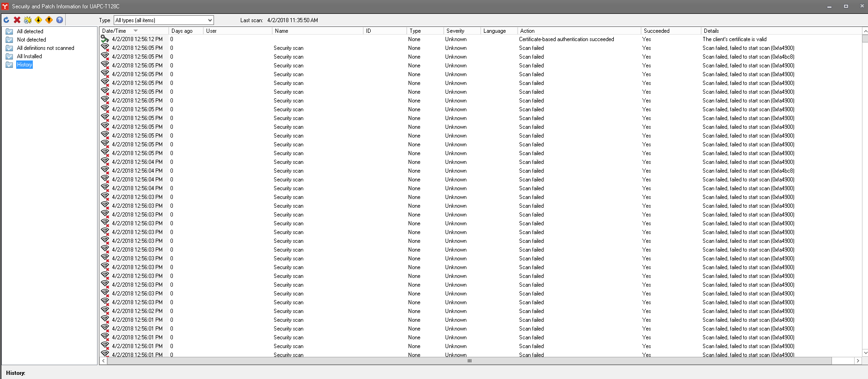This screenshot has height=379, width=868.
Task: Select the History tree item
Action: 24,65
